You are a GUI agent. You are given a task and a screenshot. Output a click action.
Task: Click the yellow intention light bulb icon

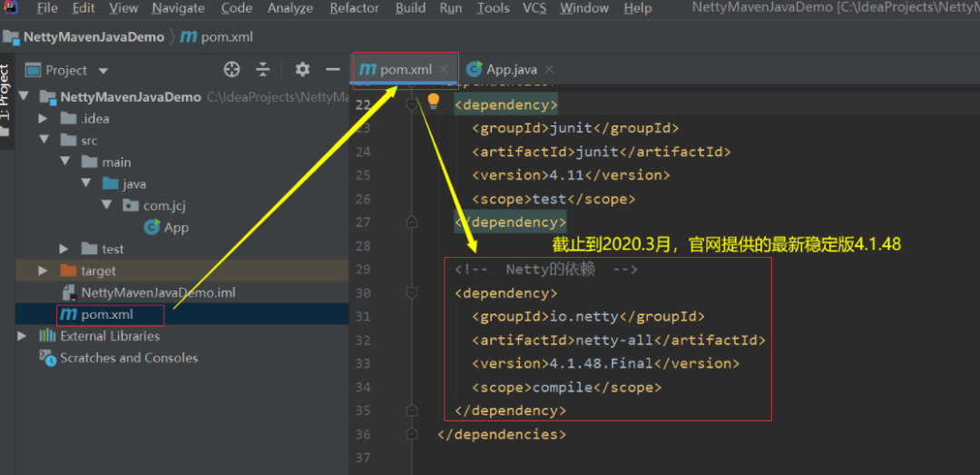[x=433, y=101]
